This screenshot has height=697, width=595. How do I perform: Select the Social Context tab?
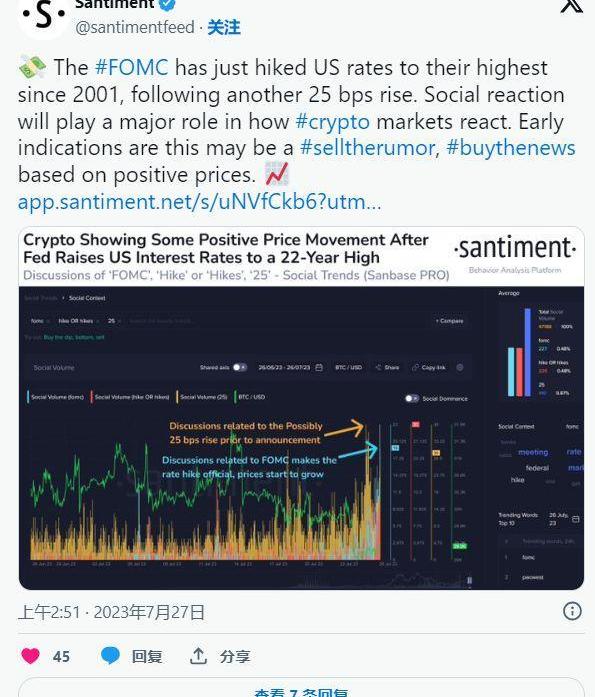87,298
